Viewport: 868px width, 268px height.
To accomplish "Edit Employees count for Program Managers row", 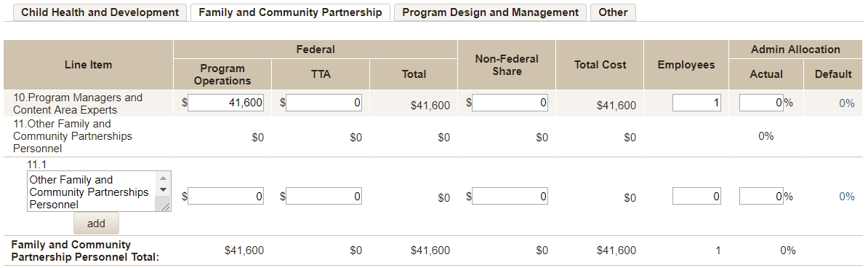I will tap(697, 103).
